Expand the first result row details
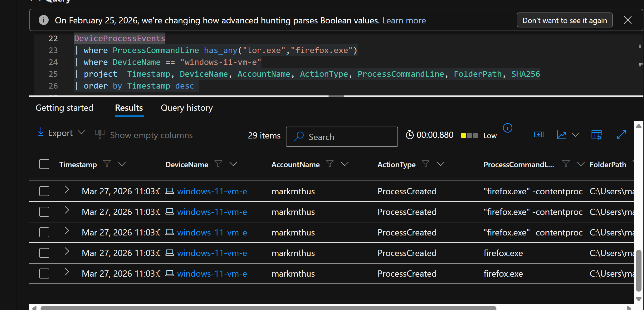The image size is (644, 310). tap(67, 190)
